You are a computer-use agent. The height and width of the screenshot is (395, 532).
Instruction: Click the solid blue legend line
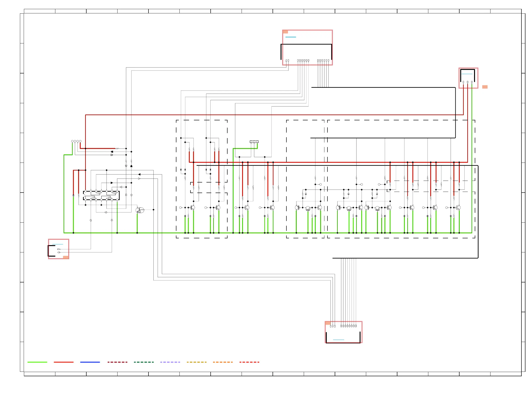click(90, 362)
